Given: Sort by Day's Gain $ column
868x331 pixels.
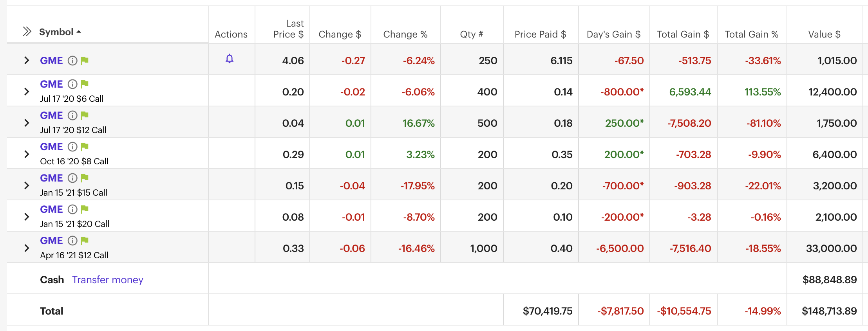Looking at the screenshot, I should [x=613, y=34].
